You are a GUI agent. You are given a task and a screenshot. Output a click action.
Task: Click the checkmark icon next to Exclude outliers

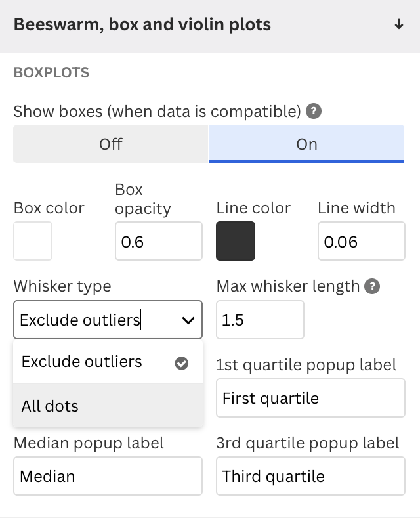coord(181,363)
